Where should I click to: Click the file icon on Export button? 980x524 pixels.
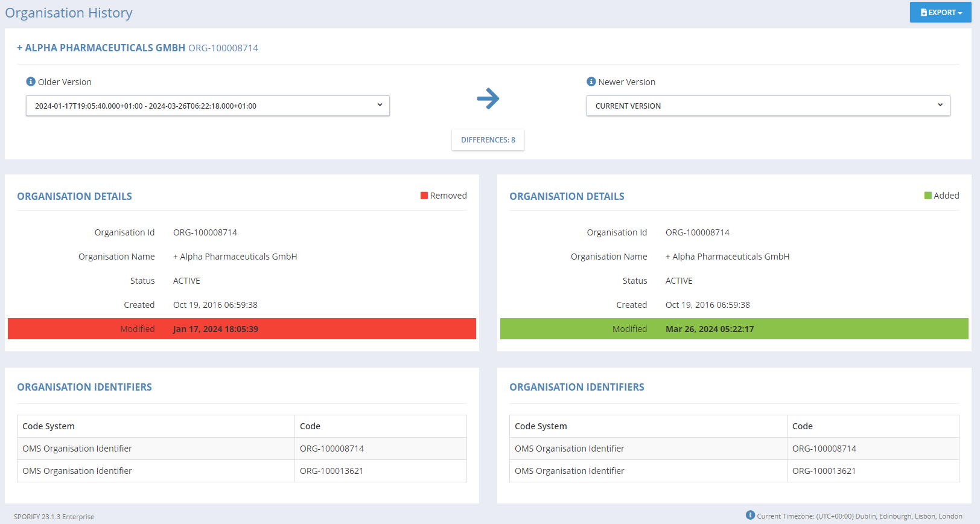pos(924,13)
